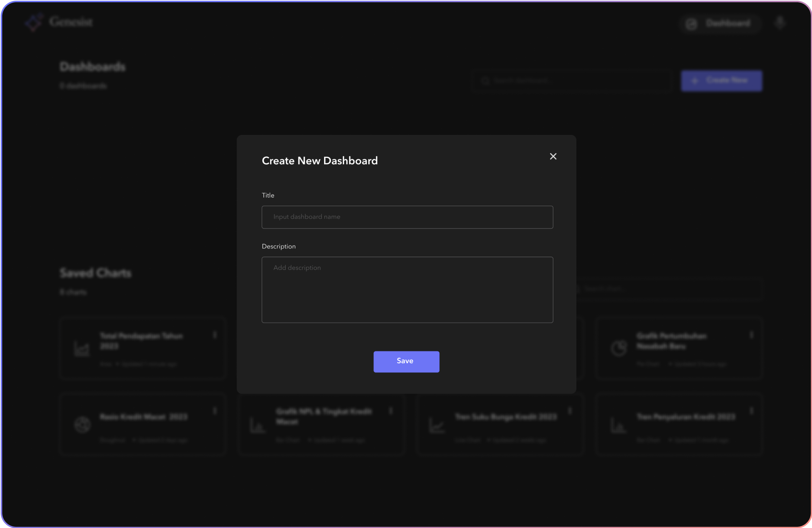Viewport: 812px width, 528px height.
Task: Click the blurred Create New button
Action: coord(721,81)
